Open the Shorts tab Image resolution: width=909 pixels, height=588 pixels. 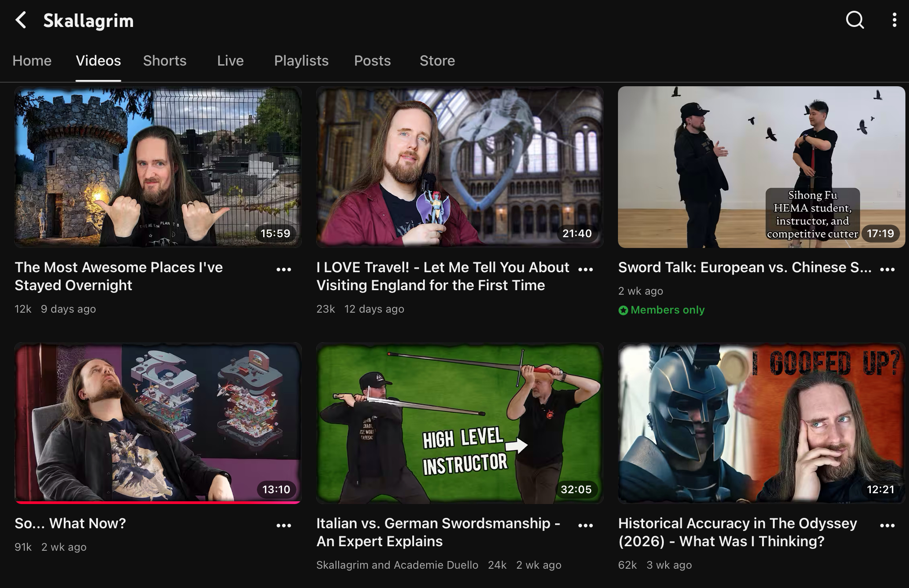[165, 61]
